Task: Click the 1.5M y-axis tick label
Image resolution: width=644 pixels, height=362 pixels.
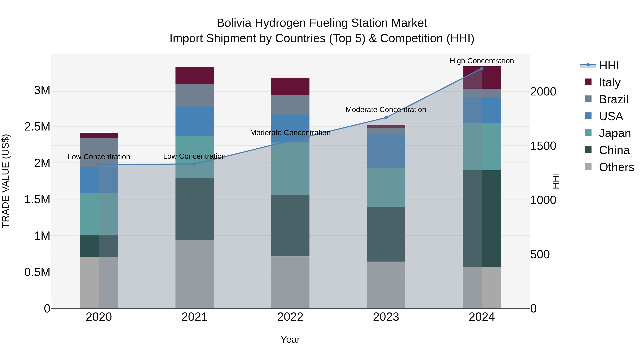Action: coord(37,199)
